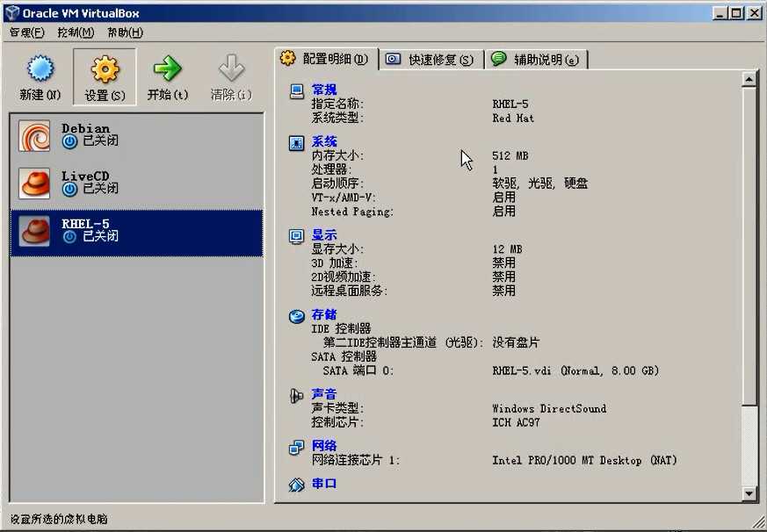Open the 声音 settings link
767x532 pixels.
tap(324, 394)
